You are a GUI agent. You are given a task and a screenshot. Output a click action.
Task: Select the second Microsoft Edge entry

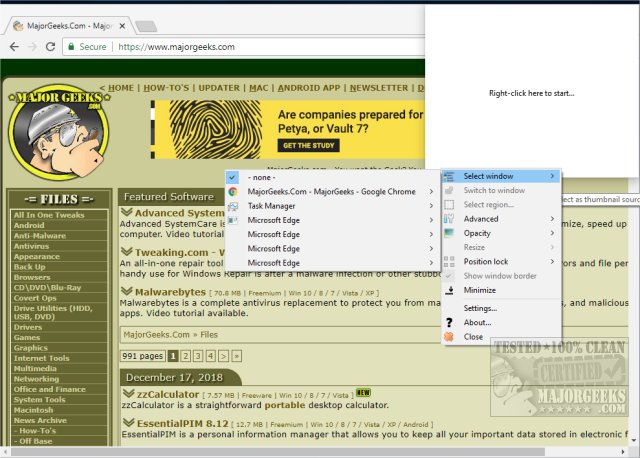tap(333, 234)
